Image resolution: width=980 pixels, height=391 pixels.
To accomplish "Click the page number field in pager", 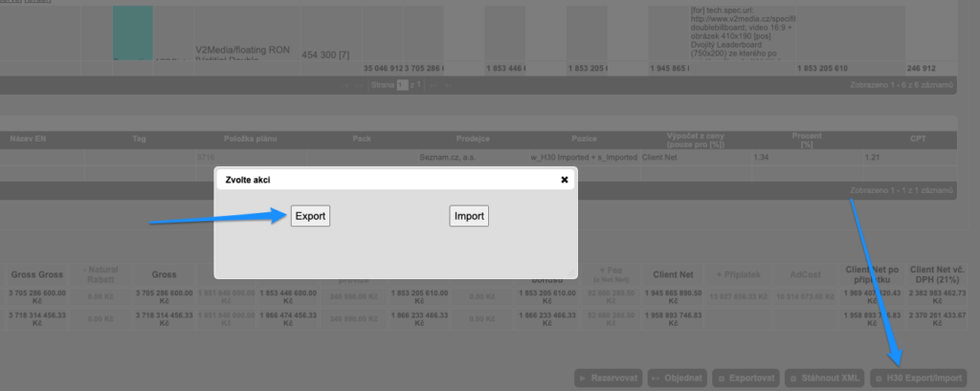I will tap(403, 85).
